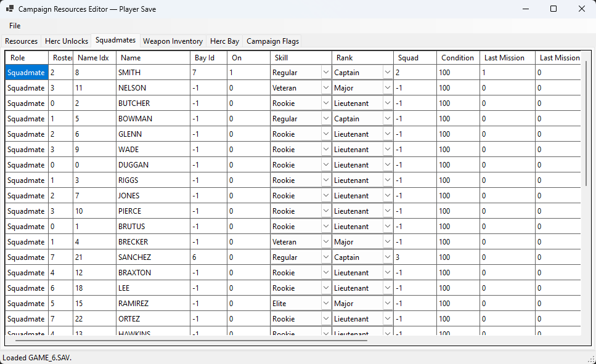Expand Rank dropdown for LEE
Image resolution: width=596 pixels, height=364 pixels.
[x=387, y=288]
